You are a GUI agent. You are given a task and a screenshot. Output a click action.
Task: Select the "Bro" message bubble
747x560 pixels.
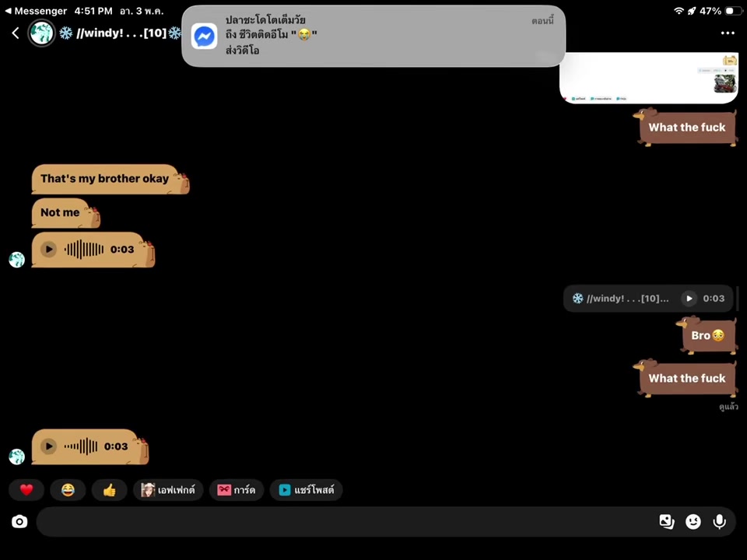pyautogui.click(x=707, y=335)
